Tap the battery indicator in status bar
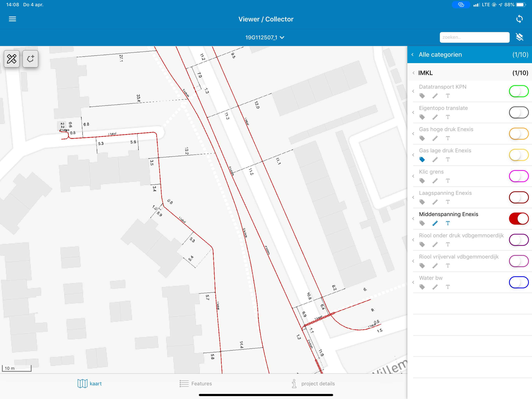Image resolution: width=532 pixels, height=399 pixels. (x=521, y=4)
